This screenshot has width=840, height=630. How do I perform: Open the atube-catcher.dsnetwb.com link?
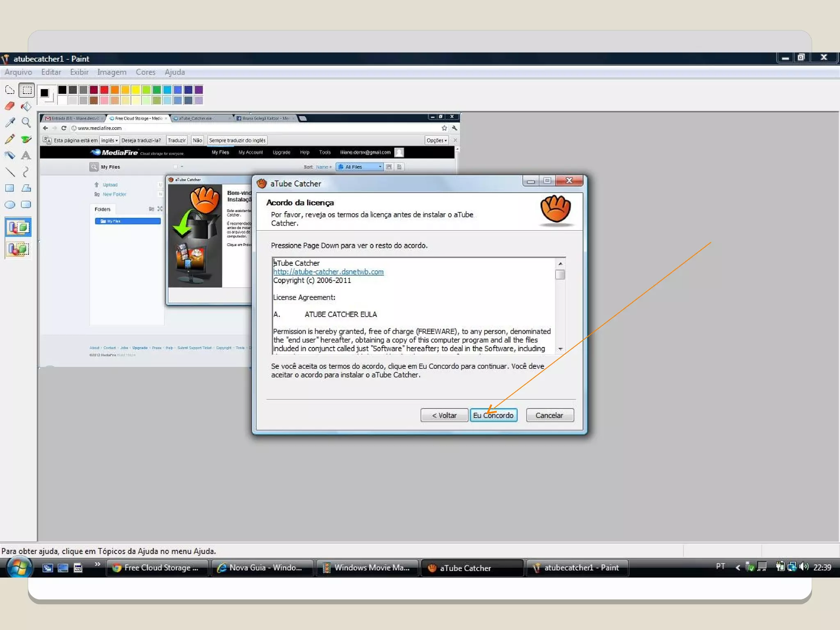click(328, 272)
